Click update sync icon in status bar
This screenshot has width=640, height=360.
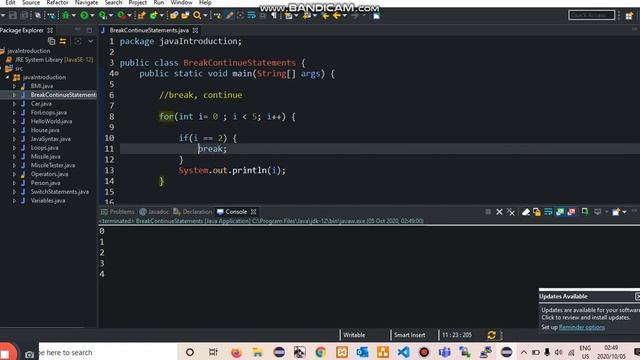[491, 335]
